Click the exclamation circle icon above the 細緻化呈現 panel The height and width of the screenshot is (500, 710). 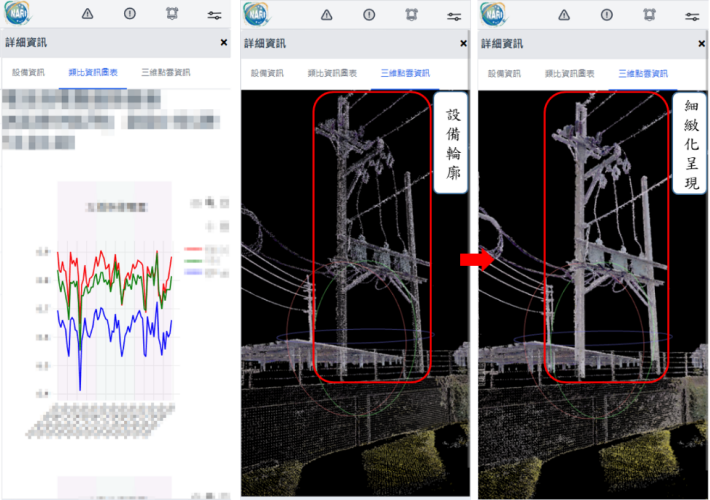pos(607,15)
